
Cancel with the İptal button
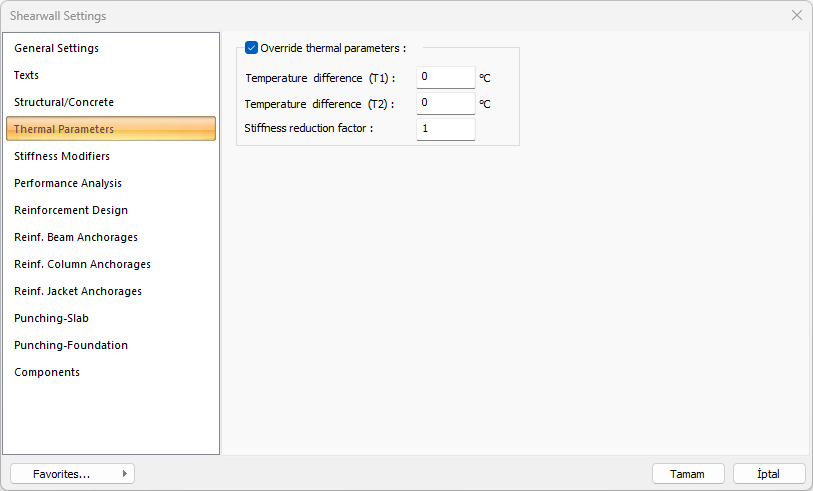point(768,474)
